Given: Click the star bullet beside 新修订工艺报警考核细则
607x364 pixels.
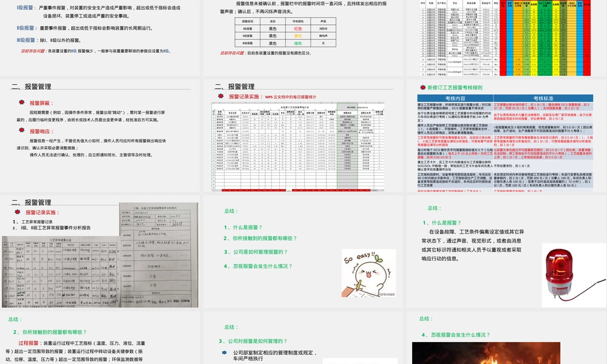Looking at the screenshot, I should coord(422,87).
